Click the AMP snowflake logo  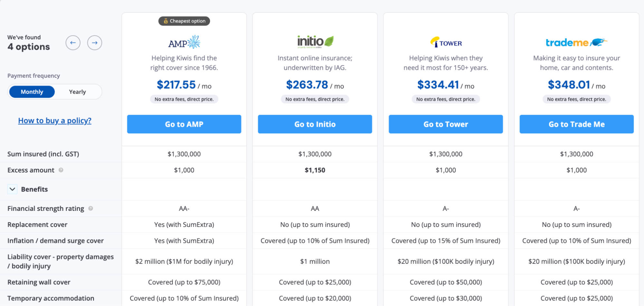click(184, 42)
